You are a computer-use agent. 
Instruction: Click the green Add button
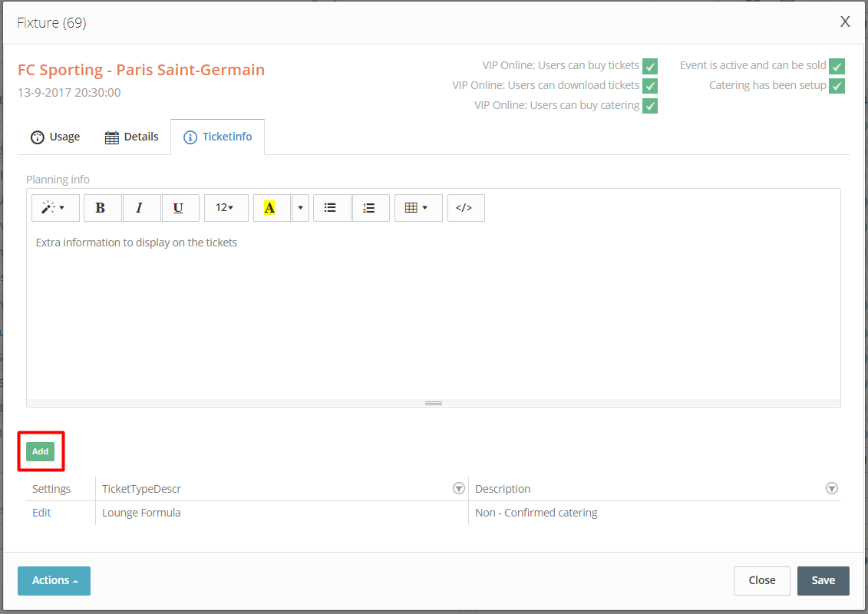pos(41,451)
